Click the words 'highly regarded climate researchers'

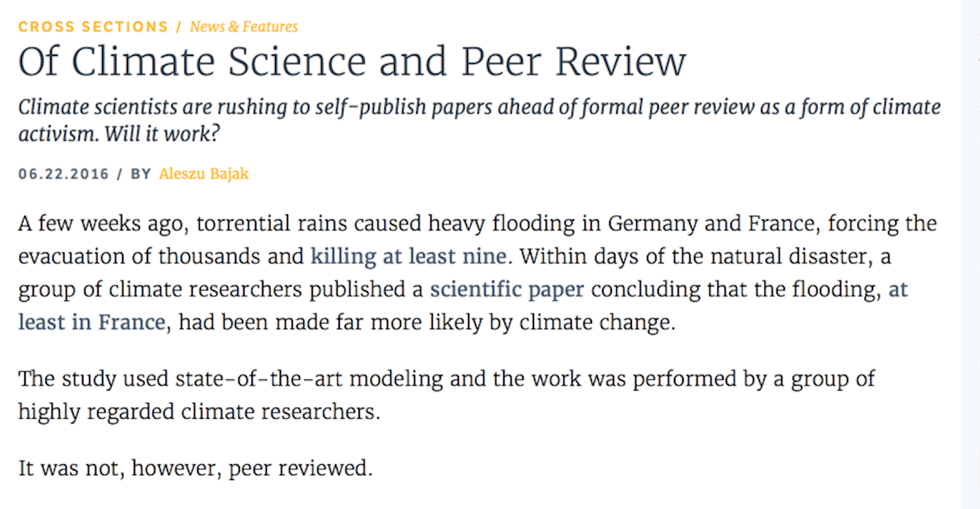pyautogui.click(x=198, y=412)
